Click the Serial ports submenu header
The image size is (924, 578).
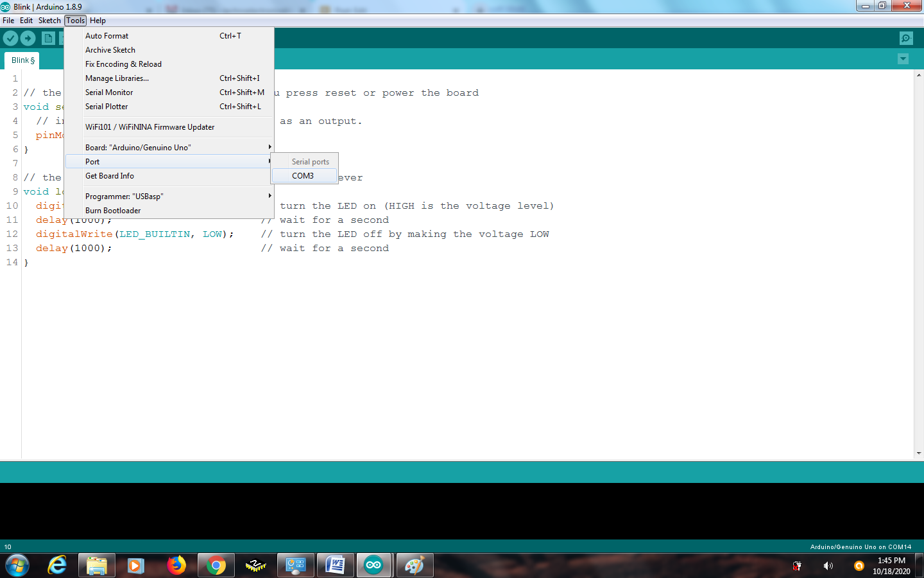311,162
